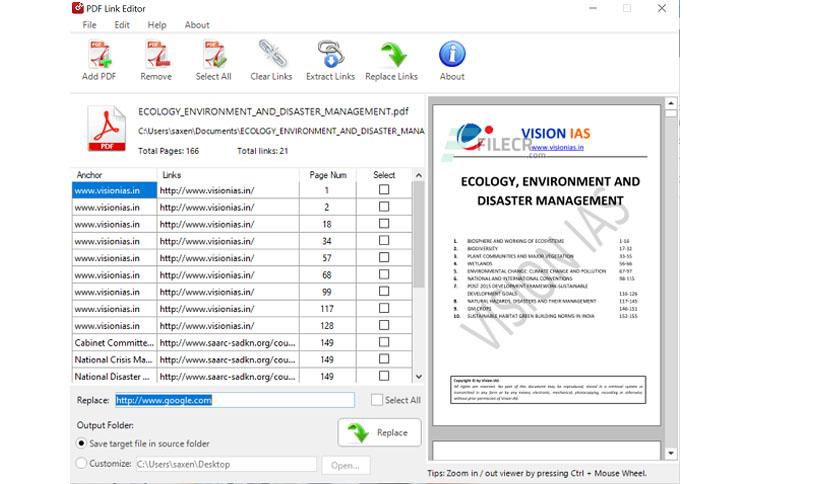Click page number 99 cell

pos(327,292)
